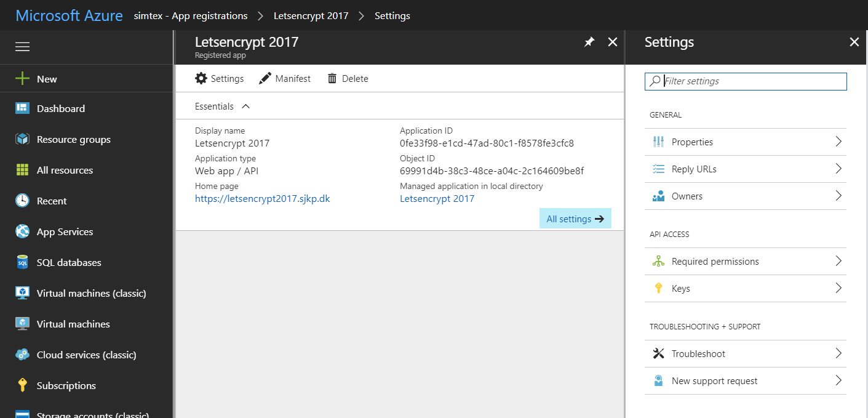Click the All settings button
The image size is (868, 418).
pyautogui.click(x=575, y=219)
